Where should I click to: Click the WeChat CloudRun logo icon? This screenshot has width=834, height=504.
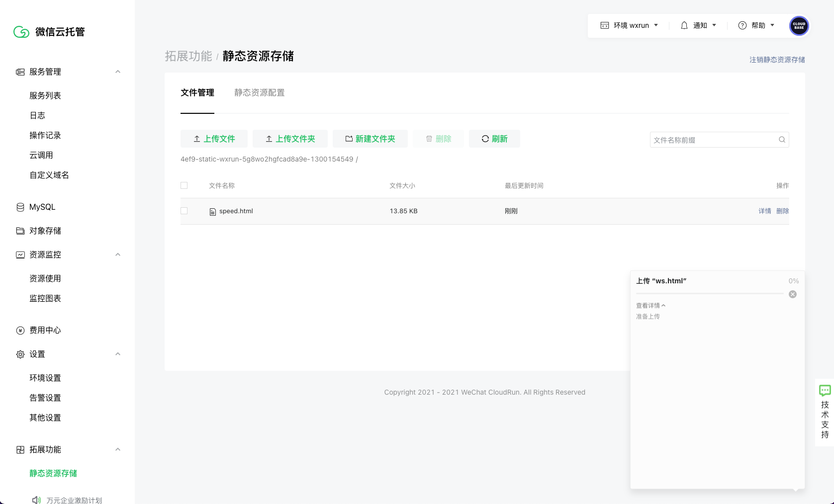click(21, 32)
